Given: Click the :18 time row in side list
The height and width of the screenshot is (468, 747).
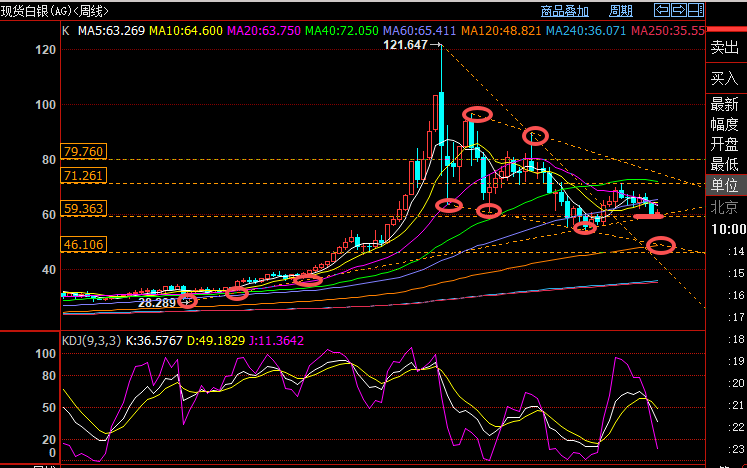Looking at the screenshot, I should [x=737, y=339].
